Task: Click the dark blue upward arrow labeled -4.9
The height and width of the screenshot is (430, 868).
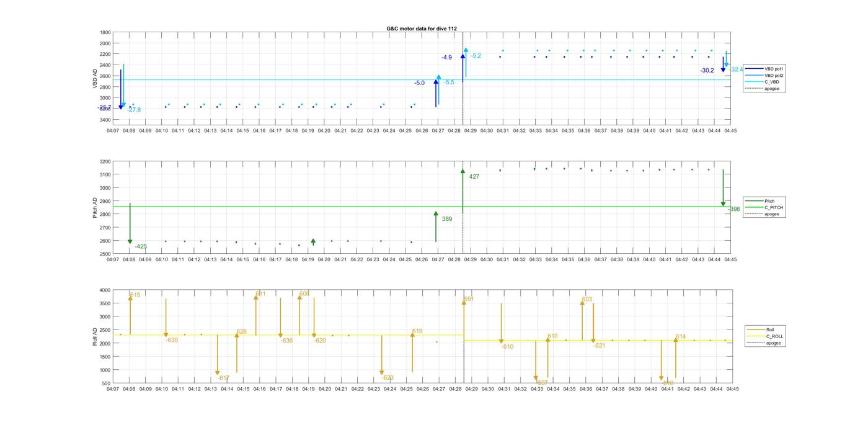Action: tap(463, 68)
